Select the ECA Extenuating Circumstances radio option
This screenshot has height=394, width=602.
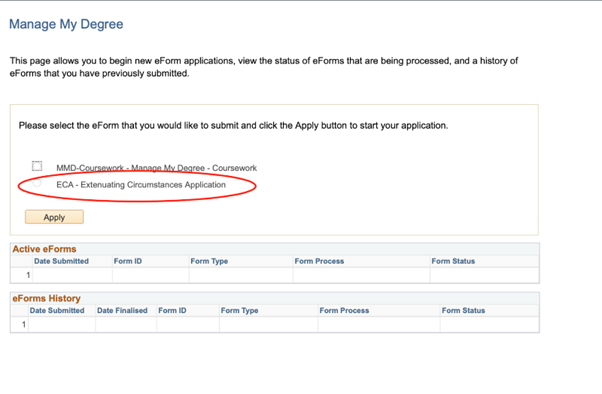pos(37,183)
